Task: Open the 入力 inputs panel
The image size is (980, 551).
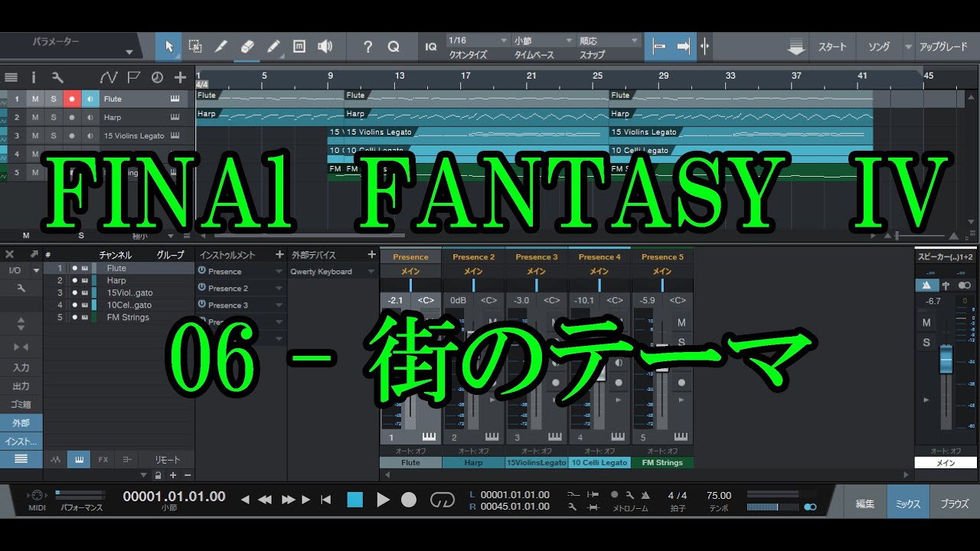Action: click(x=21, y=368)
